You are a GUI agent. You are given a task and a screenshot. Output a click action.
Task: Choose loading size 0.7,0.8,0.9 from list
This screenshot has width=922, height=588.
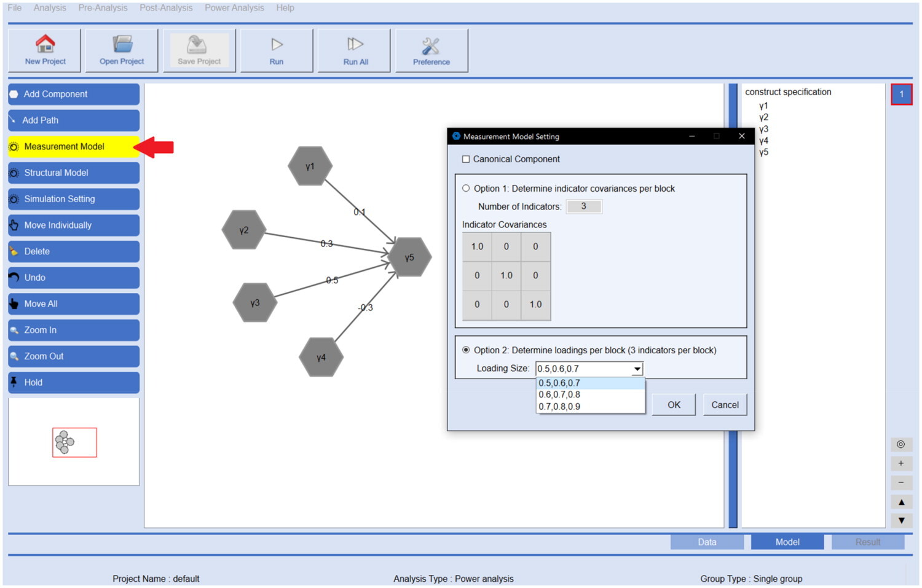pos(591,406)
